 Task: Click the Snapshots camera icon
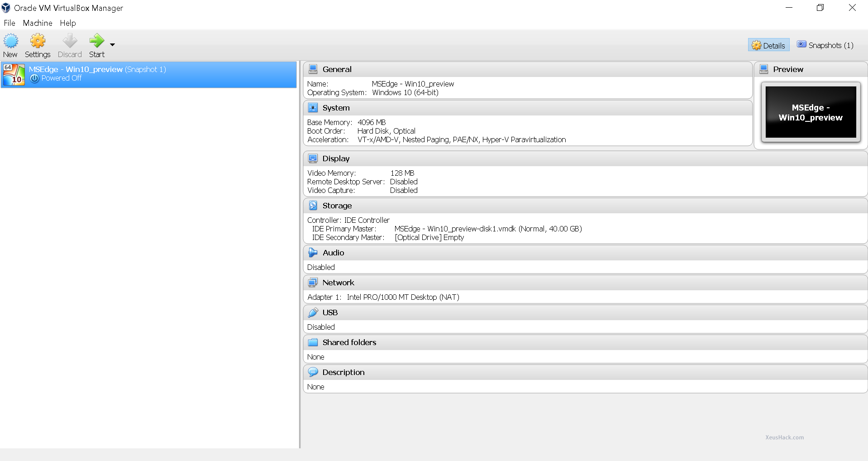[x=801, y=44]
